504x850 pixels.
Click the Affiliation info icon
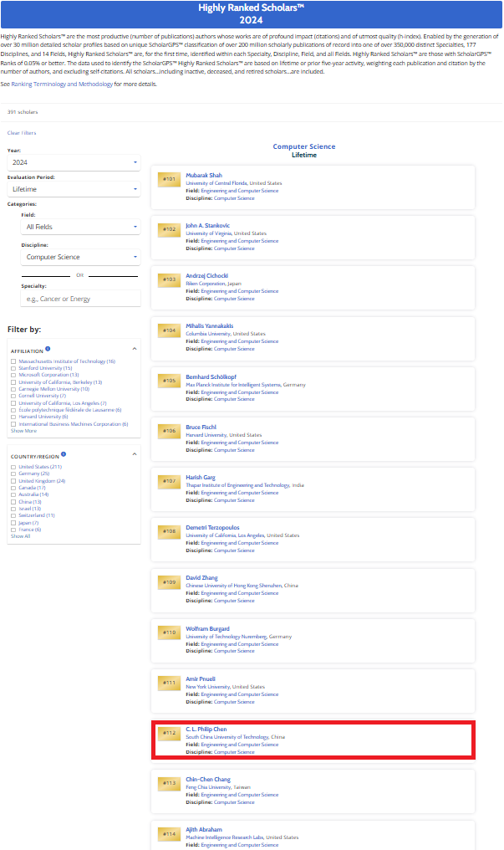tap(48, 348)
